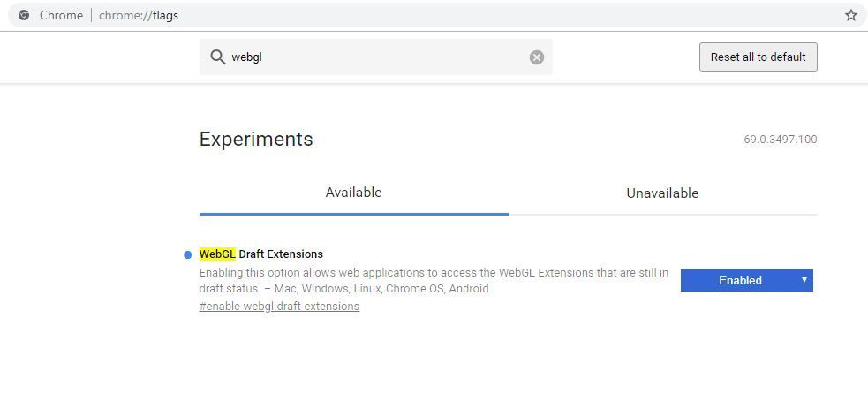Switch to the Unavailable tab

662,193
